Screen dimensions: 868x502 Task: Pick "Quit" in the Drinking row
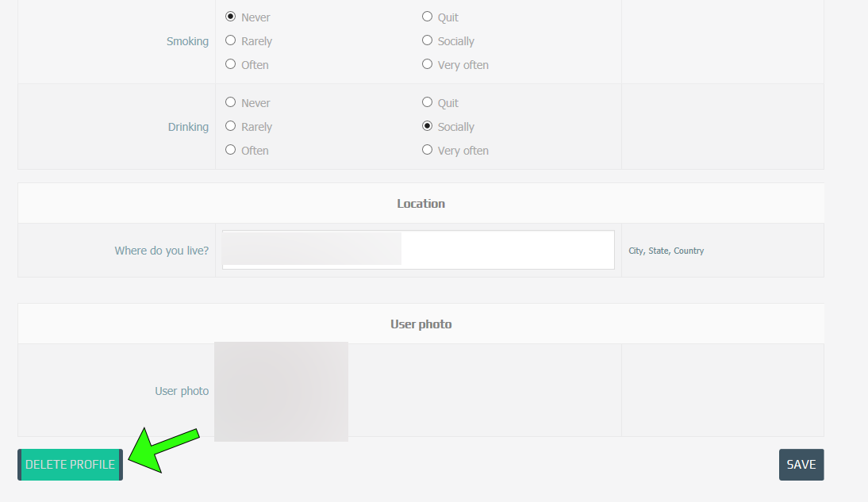point(428,102)
